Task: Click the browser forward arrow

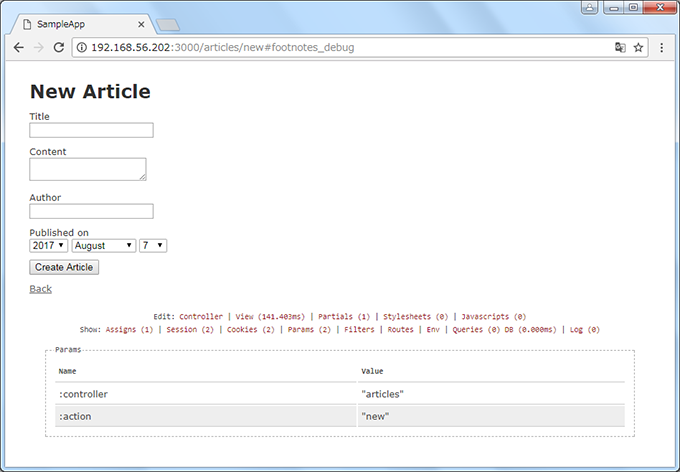Action: 39,47
